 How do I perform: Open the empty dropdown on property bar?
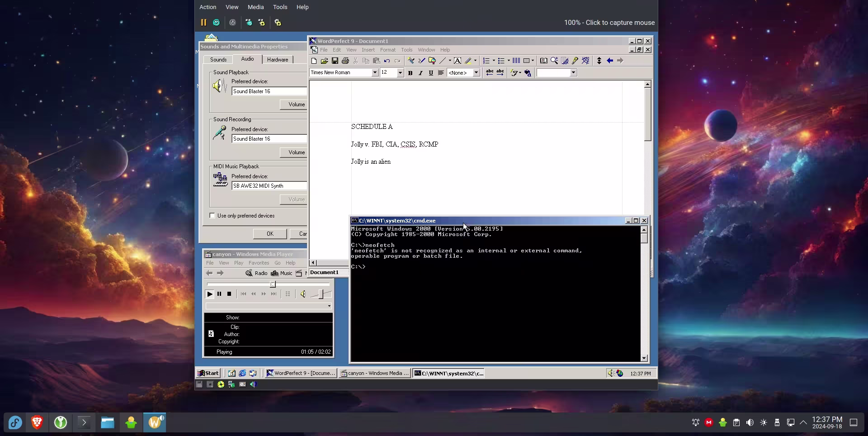pyautogui.click(x=574, y=73)
